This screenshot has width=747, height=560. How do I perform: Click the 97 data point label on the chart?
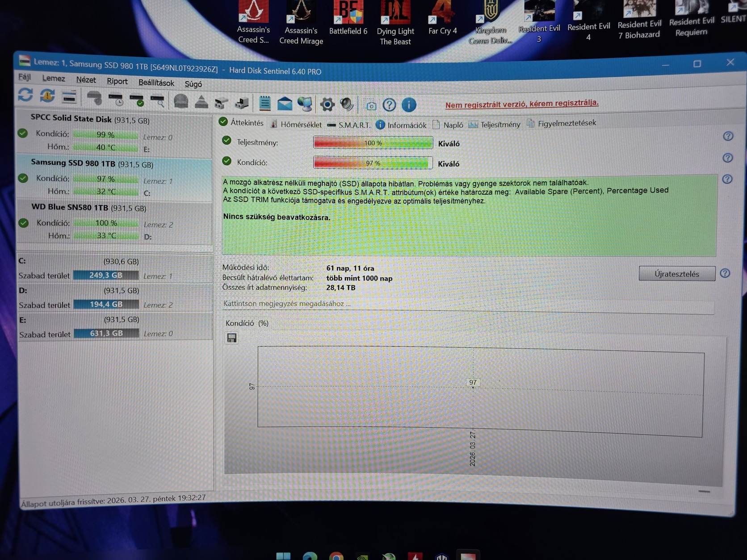tap(473, 382)
